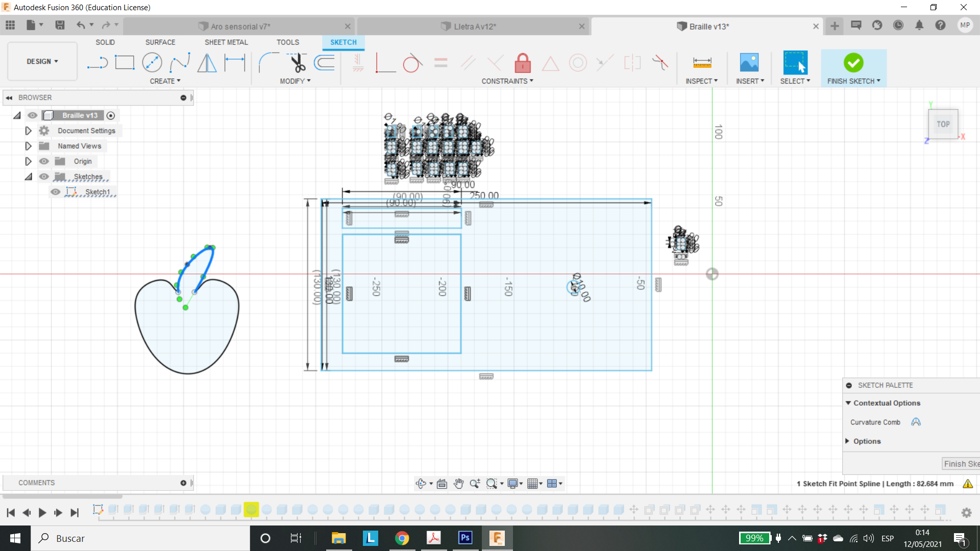Activate the Braille v13 component radio button
This screenshot has height=551, width=980.
pos(111,115)
